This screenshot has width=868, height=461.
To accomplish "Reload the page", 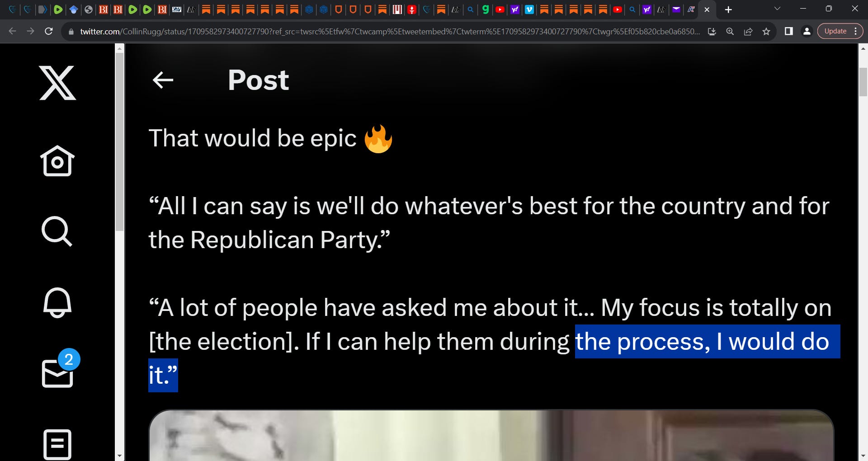I will coord(48,31).
